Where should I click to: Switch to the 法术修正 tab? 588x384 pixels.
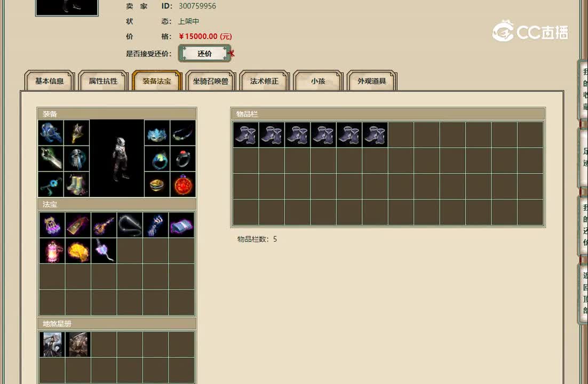click(x=264, y=81)
